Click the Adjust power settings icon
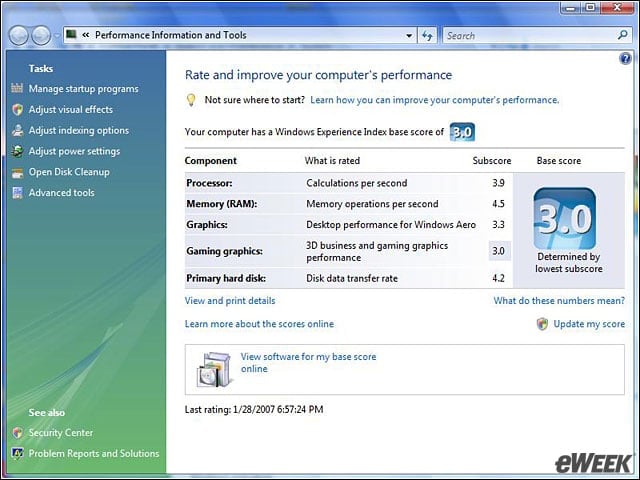The height and width of the screenshot is (480, 640). point(17,151)
